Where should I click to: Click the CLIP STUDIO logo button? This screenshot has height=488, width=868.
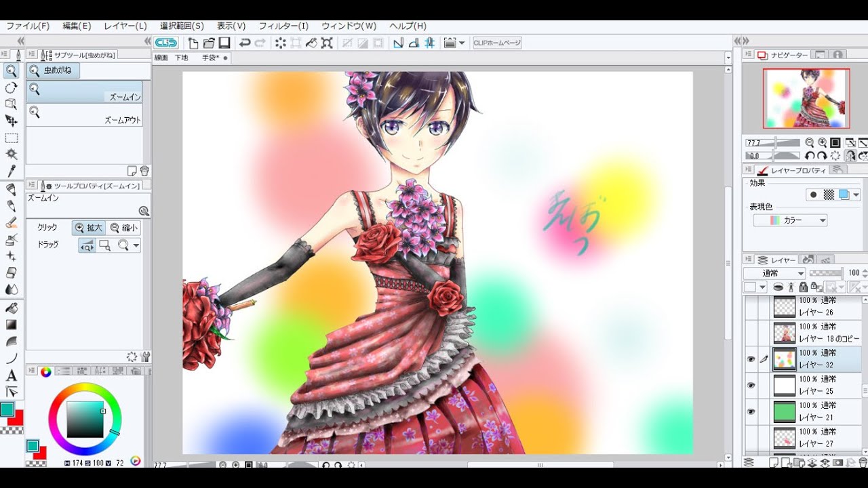(166, 43)
